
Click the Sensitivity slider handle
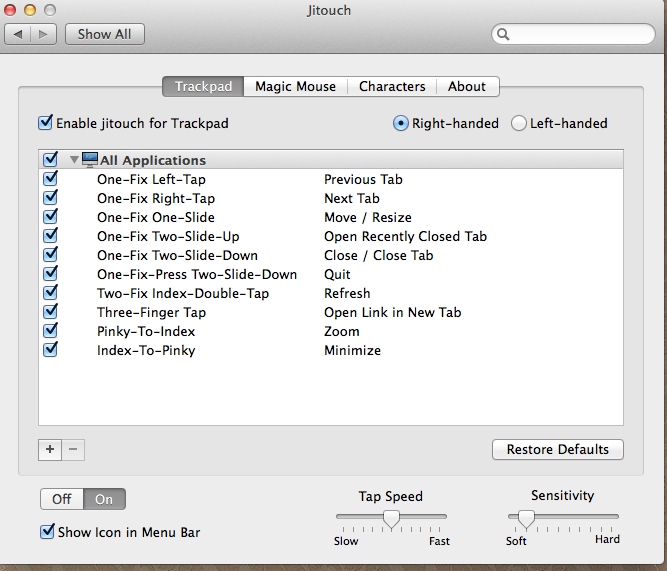526,519
